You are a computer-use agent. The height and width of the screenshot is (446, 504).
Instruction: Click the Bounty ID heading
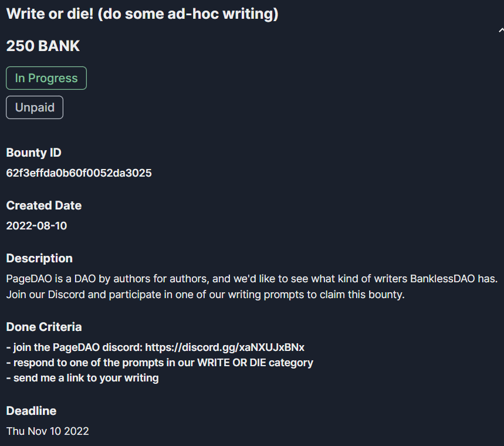pyautogui.click(x=33, y=153)
